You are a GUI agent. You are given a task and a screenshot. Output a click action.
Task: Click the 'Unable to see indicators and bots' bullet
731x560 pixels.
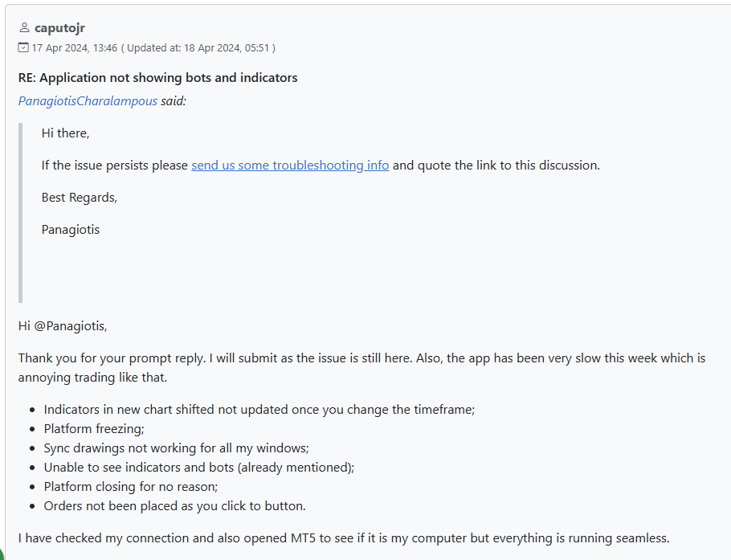point(199,468)
